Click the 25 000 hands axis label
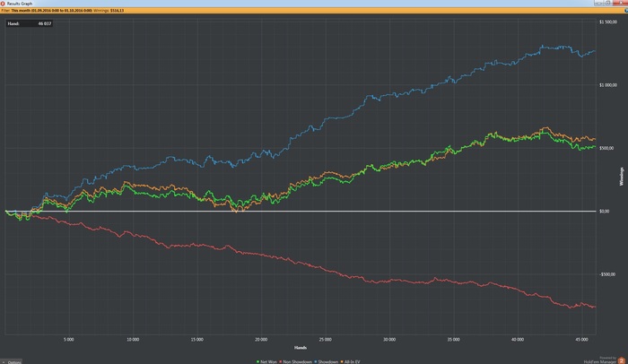 point(325,340)
